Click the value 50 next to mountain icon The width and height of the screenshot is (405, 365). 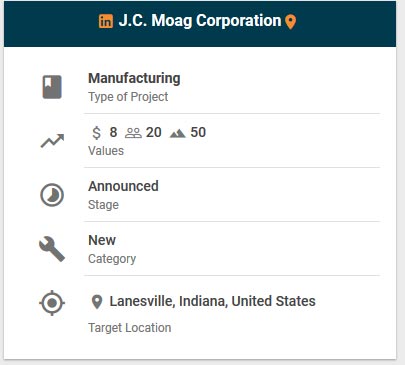point(198,132)
